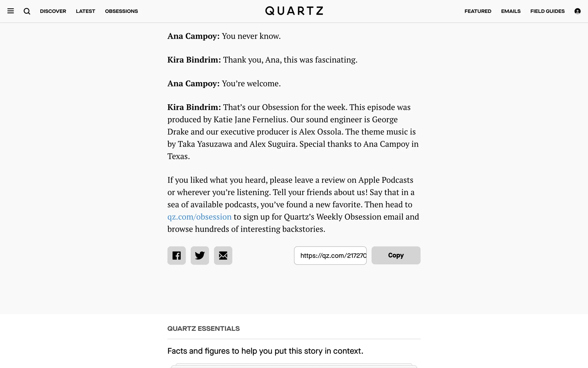Open the Discover menu item

tap(53, 11)
